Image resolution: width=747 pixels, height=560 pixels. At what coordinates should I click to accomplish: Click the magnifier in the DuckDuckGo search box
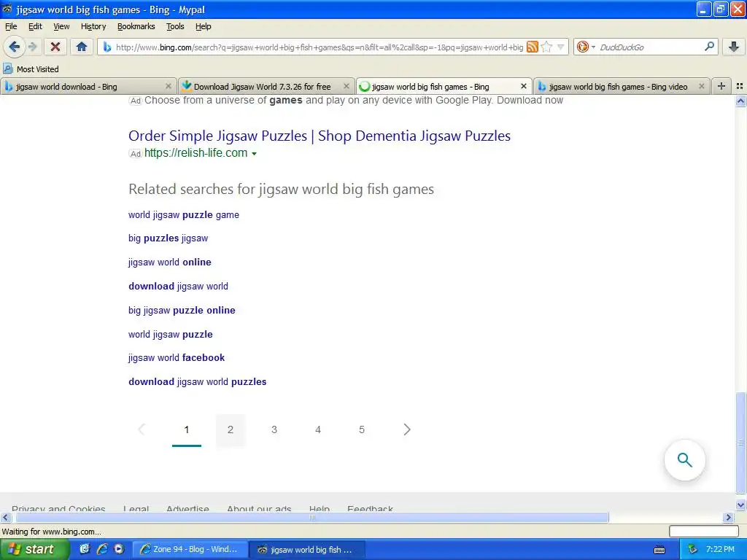(x=709, y=47)
